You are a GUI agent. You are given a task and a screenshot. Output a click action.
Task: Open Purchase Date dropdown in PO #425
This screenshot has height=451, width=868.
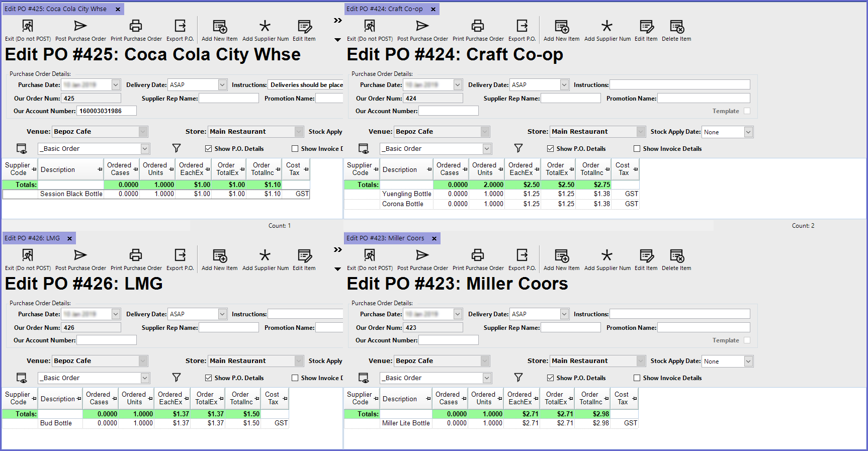116,85
